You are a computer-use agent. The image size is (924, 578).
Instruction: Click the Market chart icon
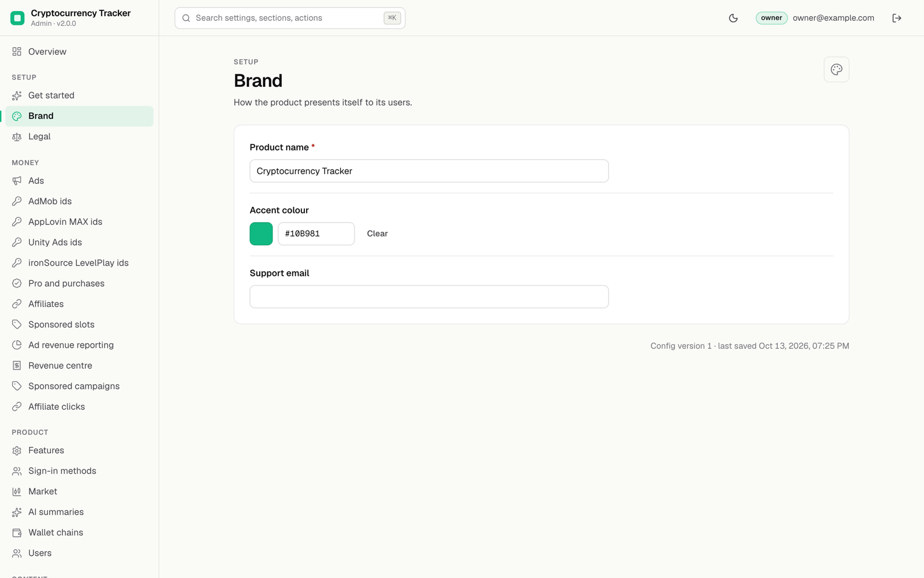[17, 491]
